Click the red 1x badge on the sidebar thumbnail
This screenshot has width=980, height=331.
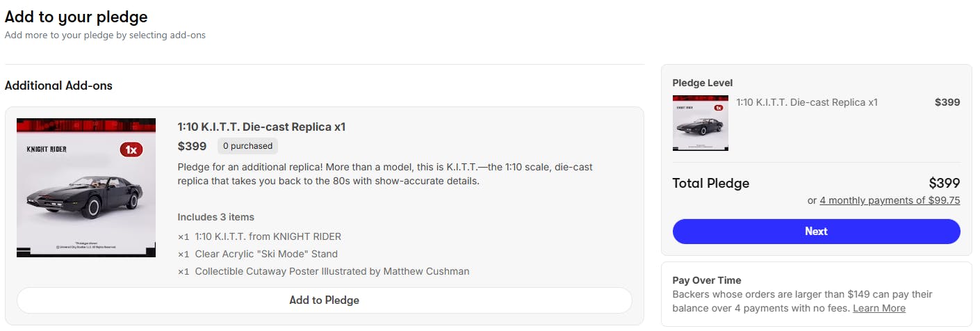[x=719, y=108]
